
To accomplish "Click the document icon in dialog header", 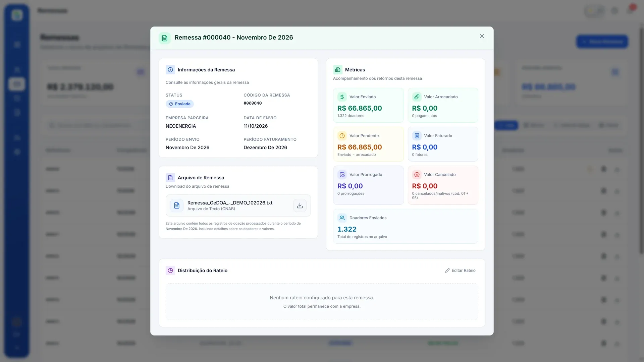I will 164,38.
